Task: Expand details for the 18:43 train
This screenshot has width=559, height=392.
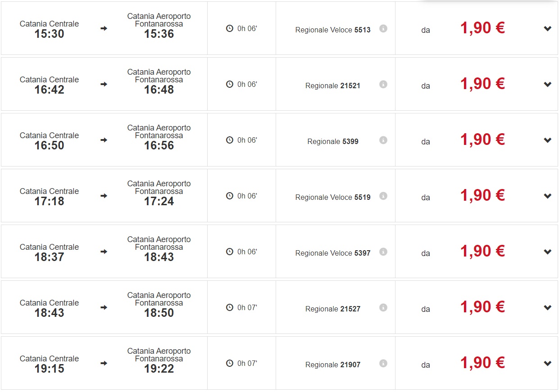Action: 547,308
